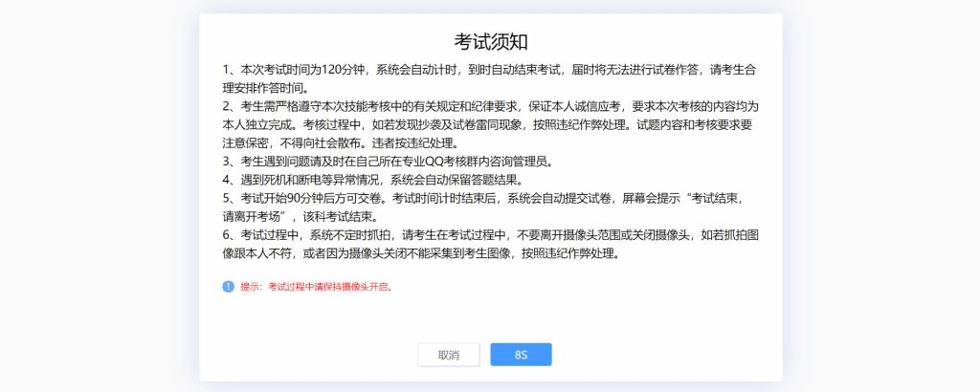Click the blue 8S countdown button
Viewport: 980px width, 392px height.
point(521,355)
